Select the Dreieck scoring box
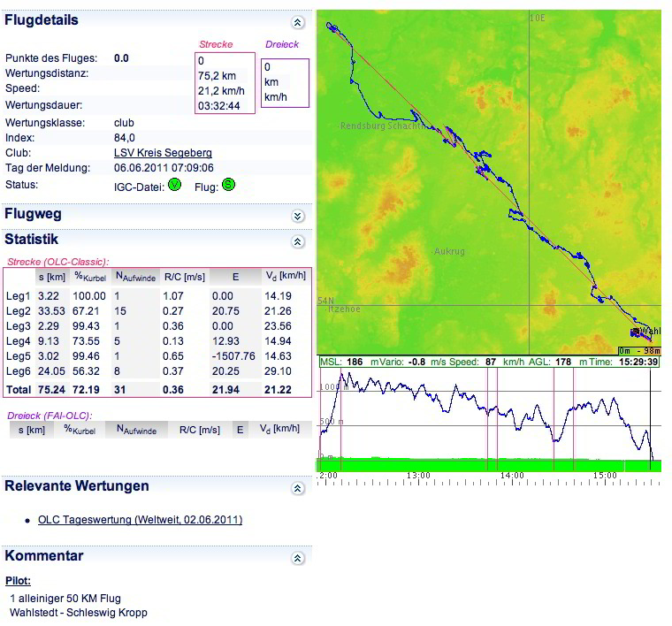Screen dimensions: 672x626 285,83
